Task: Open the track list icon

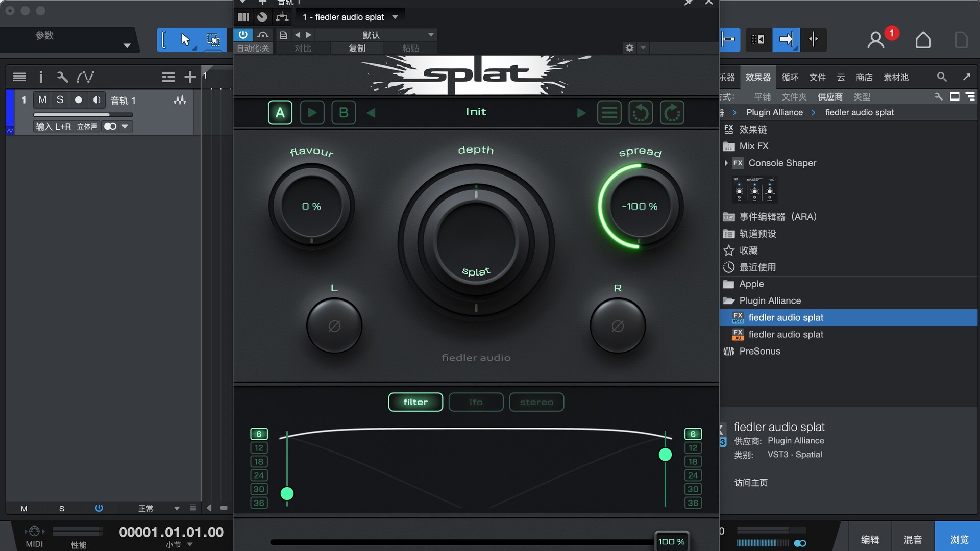Action: click(x=19, y=77)
